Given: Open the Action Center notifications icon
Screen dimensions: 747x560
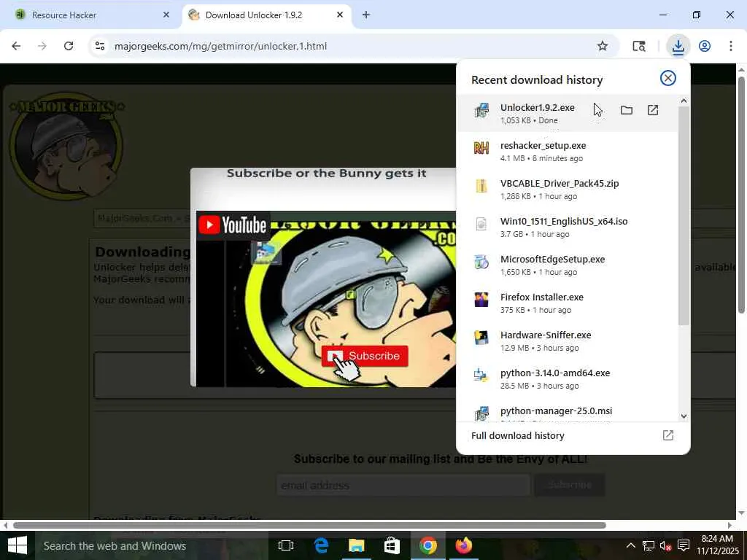Looking at the screenshot, I should click(683, 545).
